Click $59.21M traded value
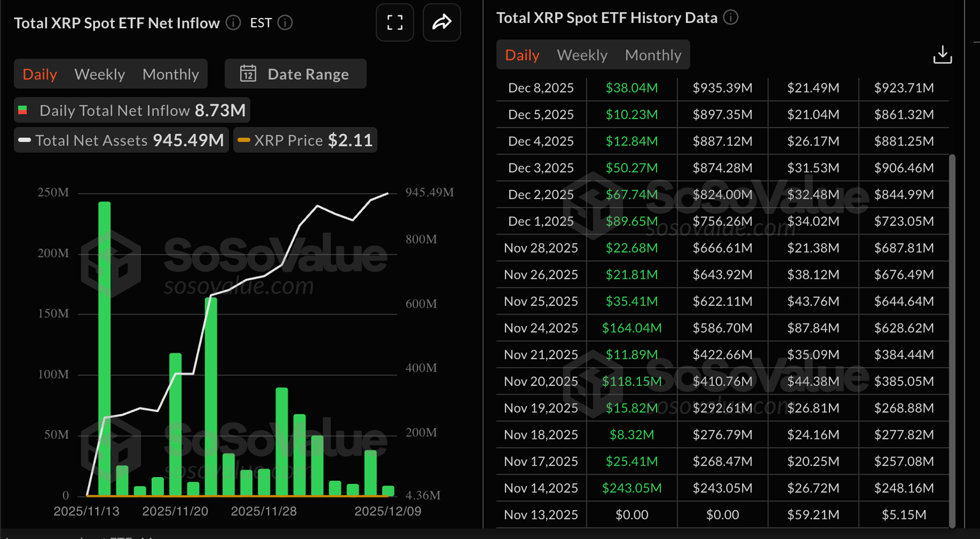The image size is (980, 539). [813, 515]
